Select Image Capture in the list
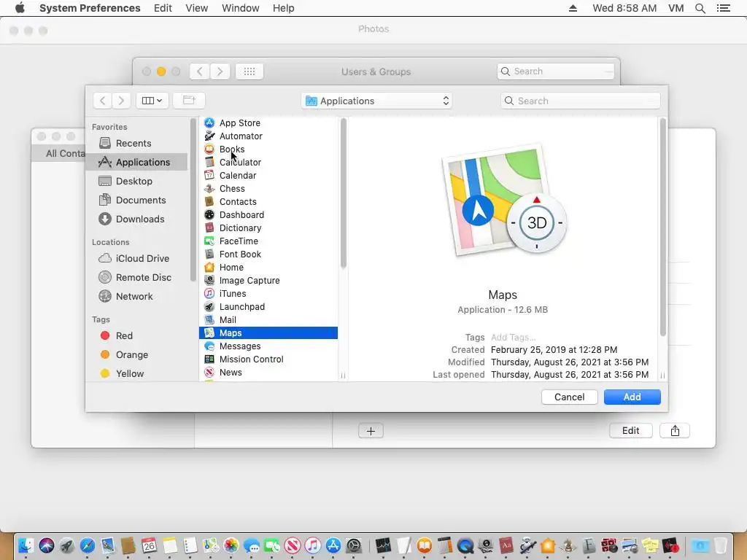This screenshot has width=747, height=560. click(x=268, y=281)
